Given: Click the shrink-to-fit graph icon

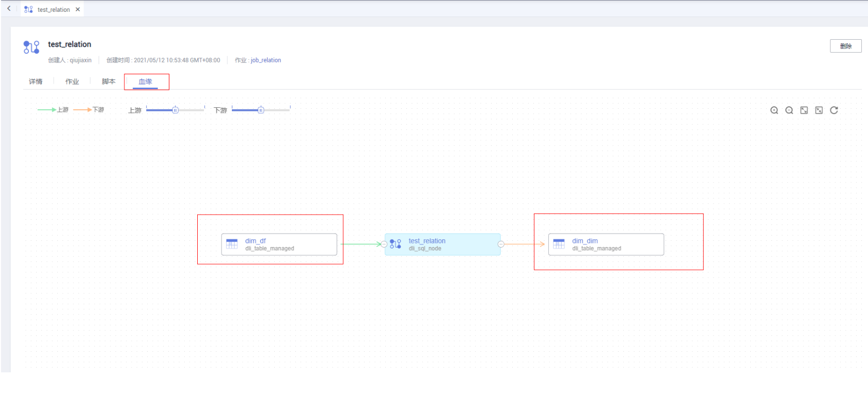Looking at the screenshot, I should pyautogui.click(x=819, y=110).
